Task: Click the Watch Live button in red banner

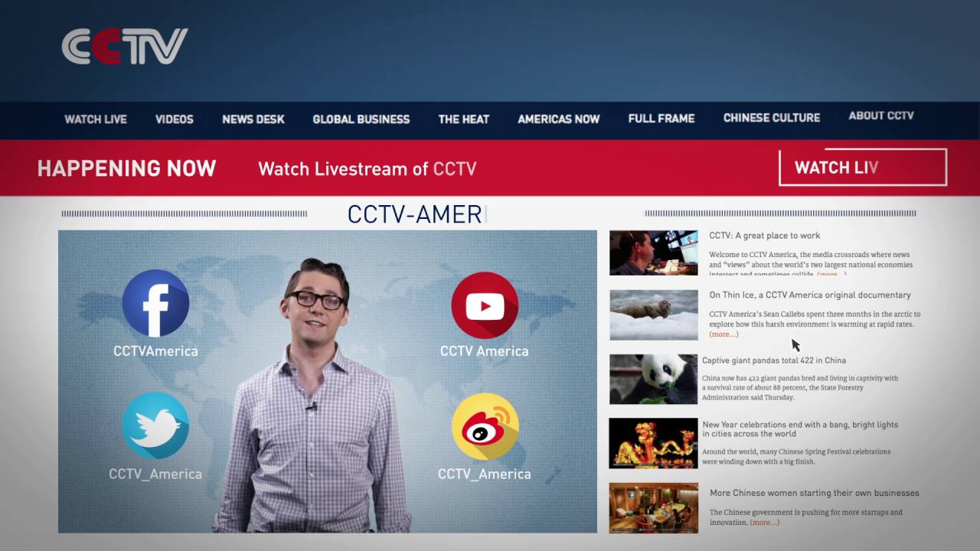Action: tap(863, 168)
